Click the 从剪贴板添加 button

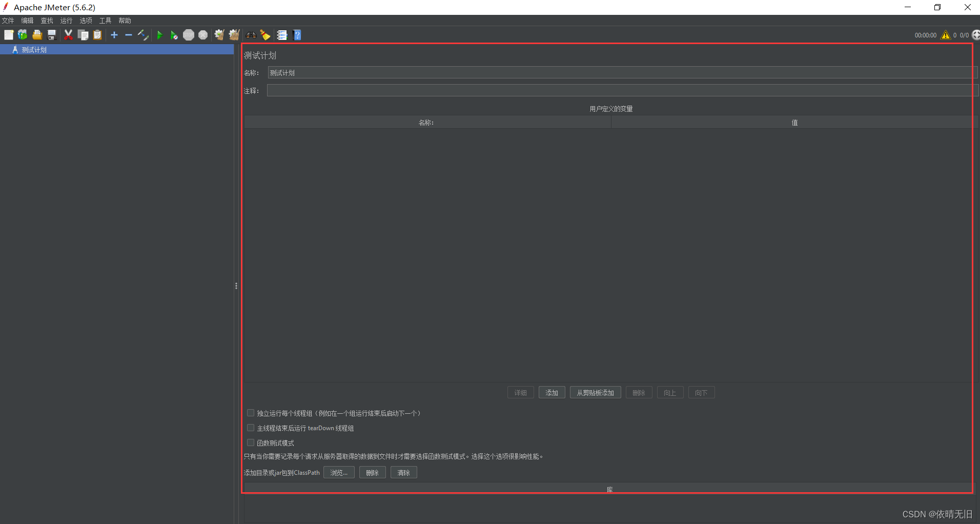click(596, 393)
